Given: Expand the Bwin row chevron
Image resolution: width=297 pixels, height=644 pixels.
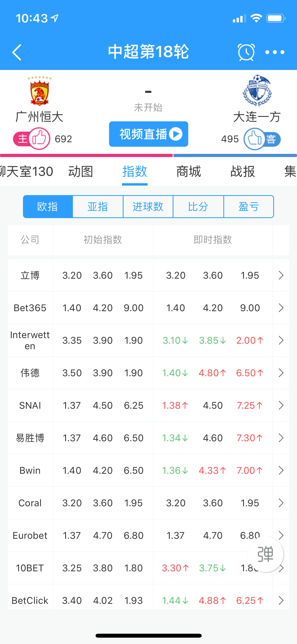Looking at the screenshot, I should pos(281,470).
